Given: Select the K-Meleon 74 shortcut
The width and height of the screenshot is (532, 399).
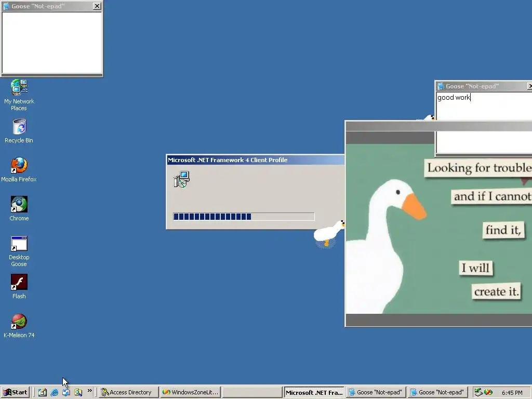Looking at the screenshot, I should pyautogui.click(x=19, y=326).
